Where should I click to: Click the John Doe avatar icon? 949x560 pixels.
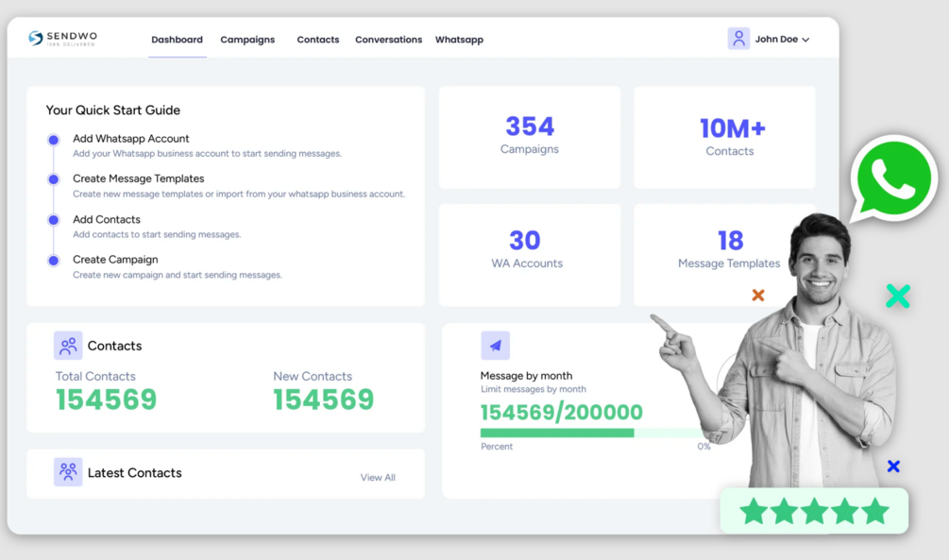coord(738,39)
